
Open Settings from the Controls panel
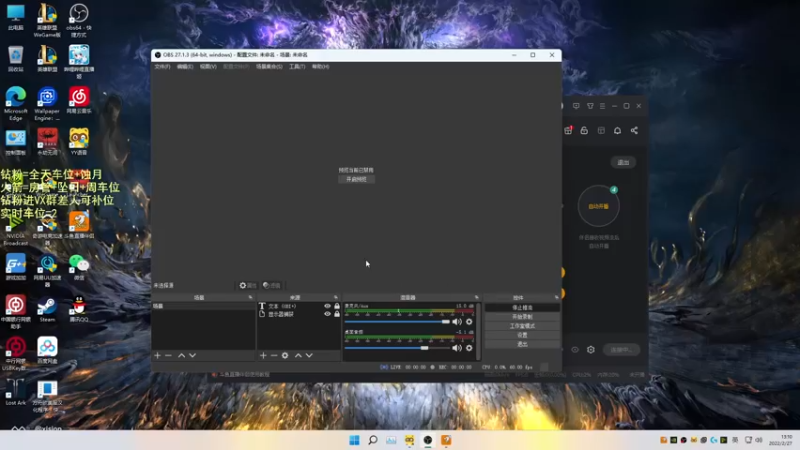522,335
